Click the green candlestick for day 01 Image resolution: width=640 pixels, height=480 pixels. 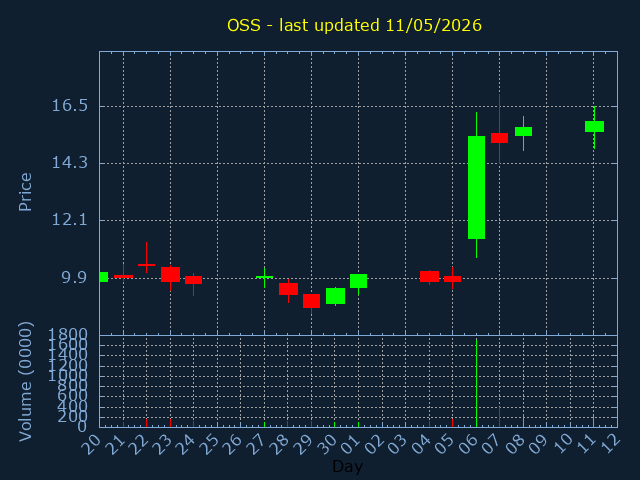358,281
